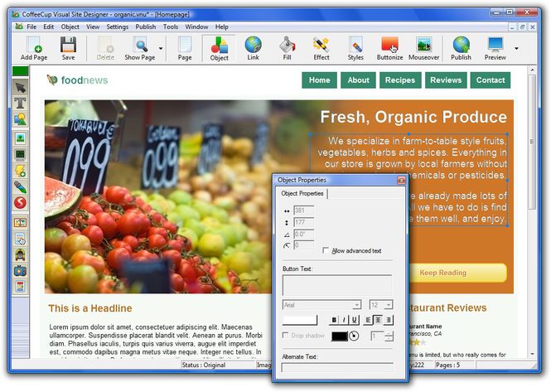551x392 pixels.
Task: Open the Page properties toolbar button
Action: [x=185, y=49]
